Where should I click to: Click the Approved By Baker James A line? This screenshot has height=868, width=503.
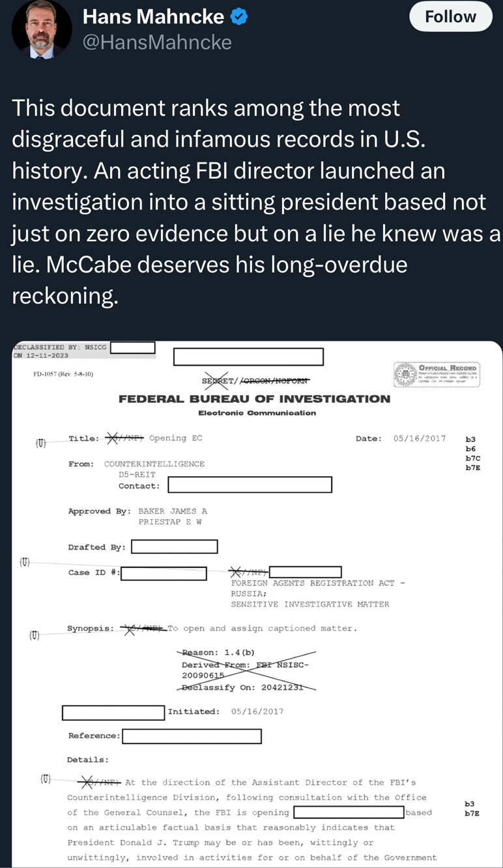[x=137, y=511]
